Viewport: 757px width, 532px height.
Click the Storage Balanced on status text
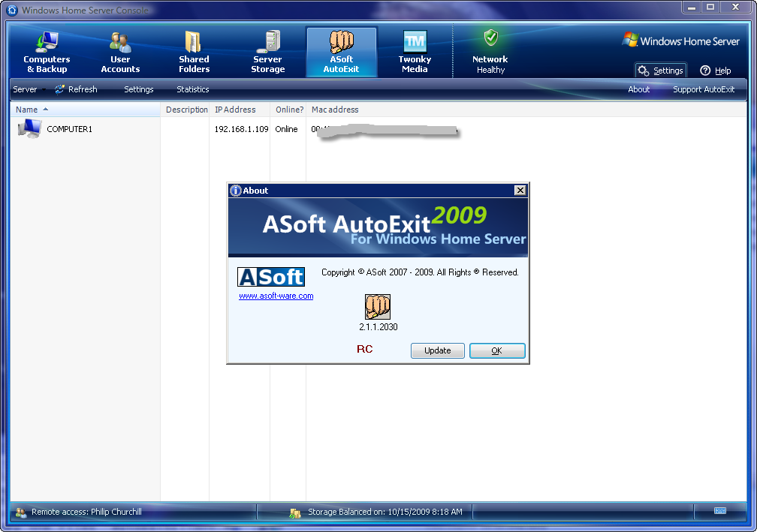pos(385,512)
